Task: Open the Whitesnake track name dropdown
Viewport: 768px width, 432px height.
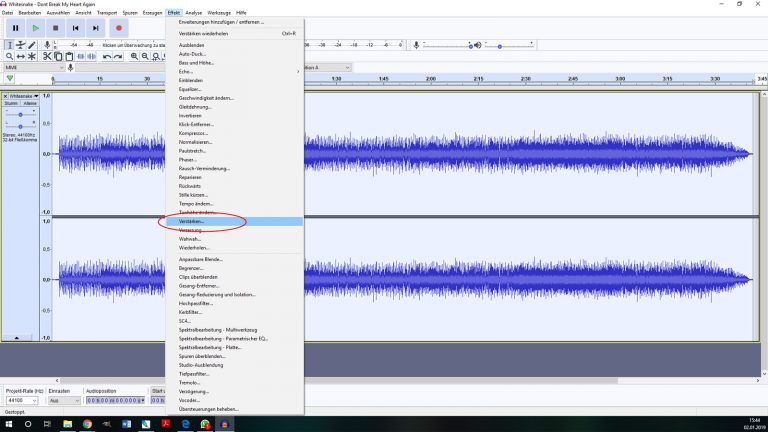Action: [24, 96]
